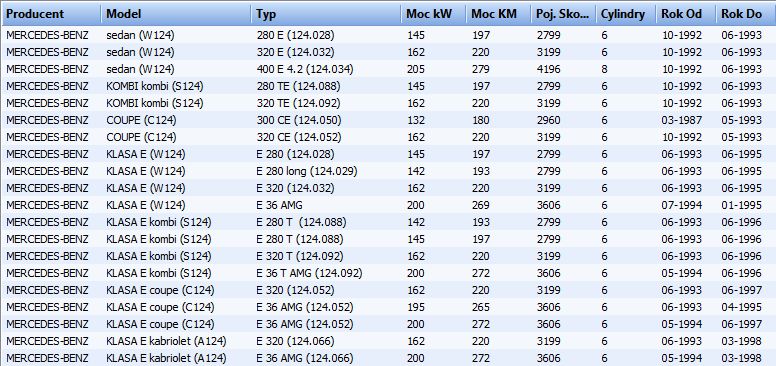Select the E 36 AMG (124.066) row
This screenshot has height=366, width=776.
point(388,358)
